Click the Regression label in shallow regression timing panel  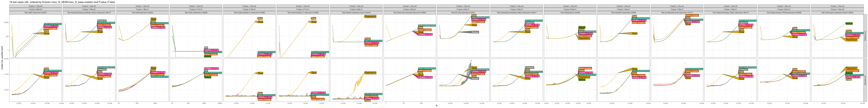(370, 73)
